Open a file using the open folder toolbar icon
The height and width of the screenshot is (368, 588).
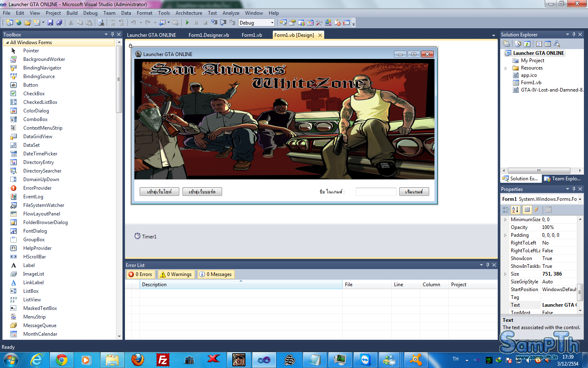coord(28,23)
